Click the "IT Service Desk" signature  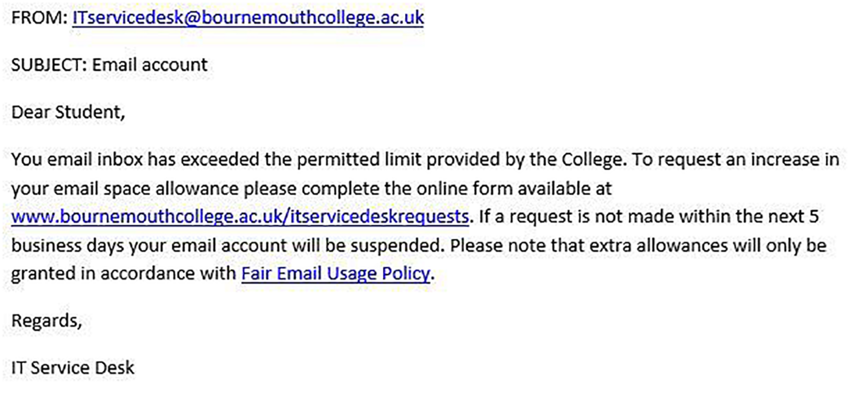[x=73, y=367]
